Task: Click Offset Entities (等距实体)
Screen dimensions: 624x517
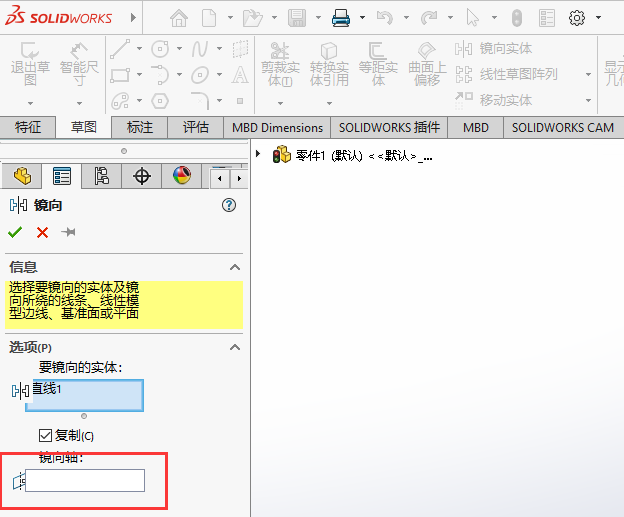Action: point(378,64)
